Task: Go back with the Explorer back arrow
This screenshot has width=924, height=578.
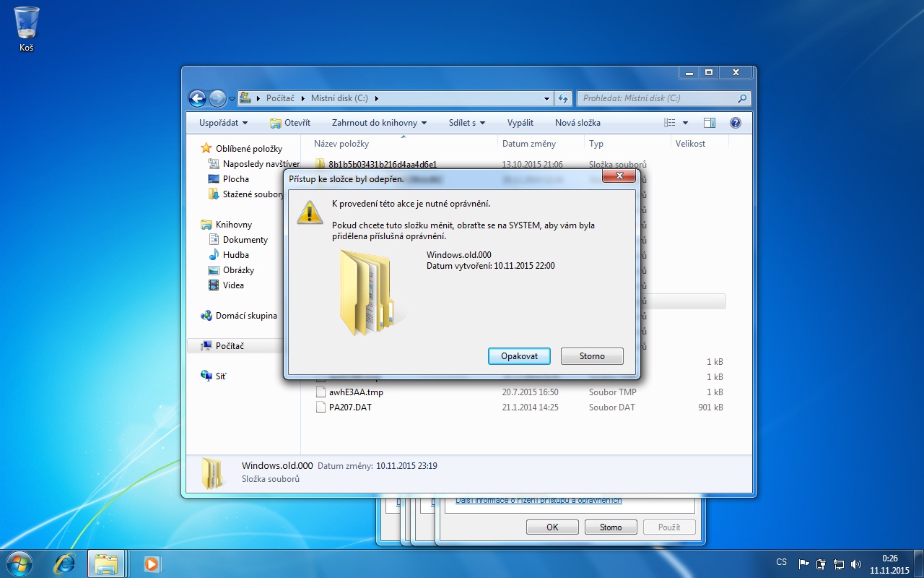Action: pos(197,98)
